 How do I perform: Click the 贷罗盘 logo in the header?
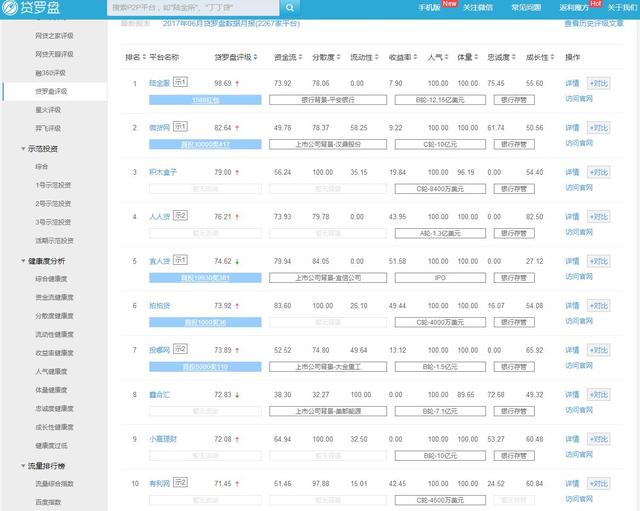pyautogui.click(x=31, y=7)
